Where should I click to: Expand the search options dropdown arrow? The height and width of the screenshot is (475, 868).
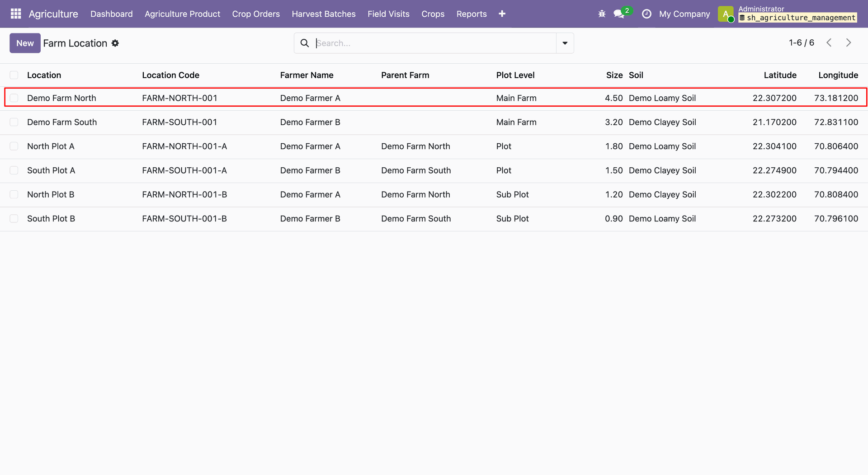(565, 43)
